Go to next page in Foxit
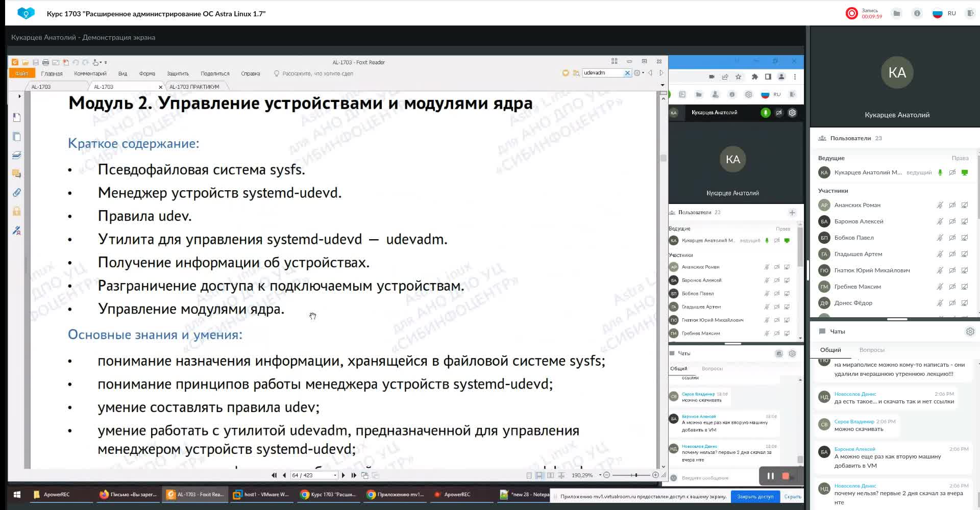Screen dimensions: 980x510 coord(343,475)
